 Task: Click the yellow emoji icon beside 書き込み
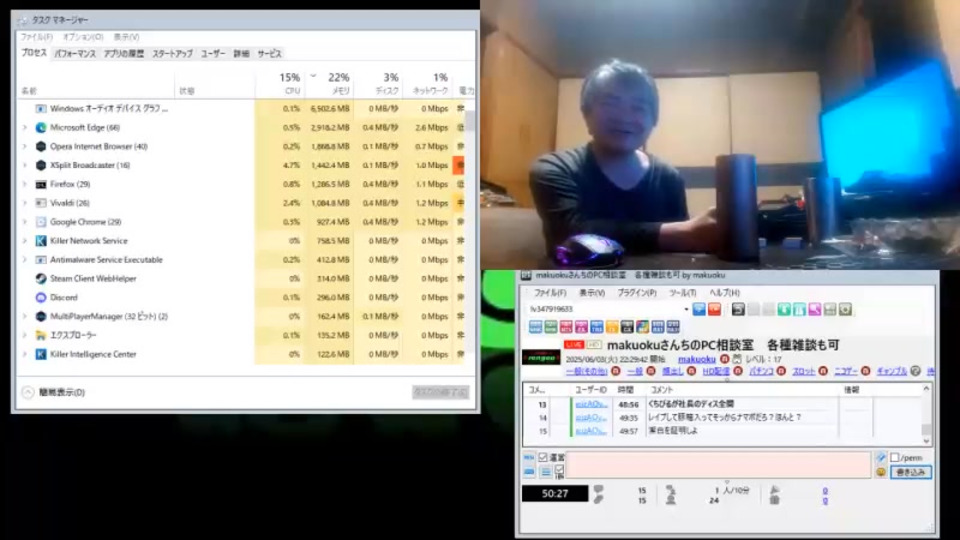pyautogui.click(x=881, y=472)
